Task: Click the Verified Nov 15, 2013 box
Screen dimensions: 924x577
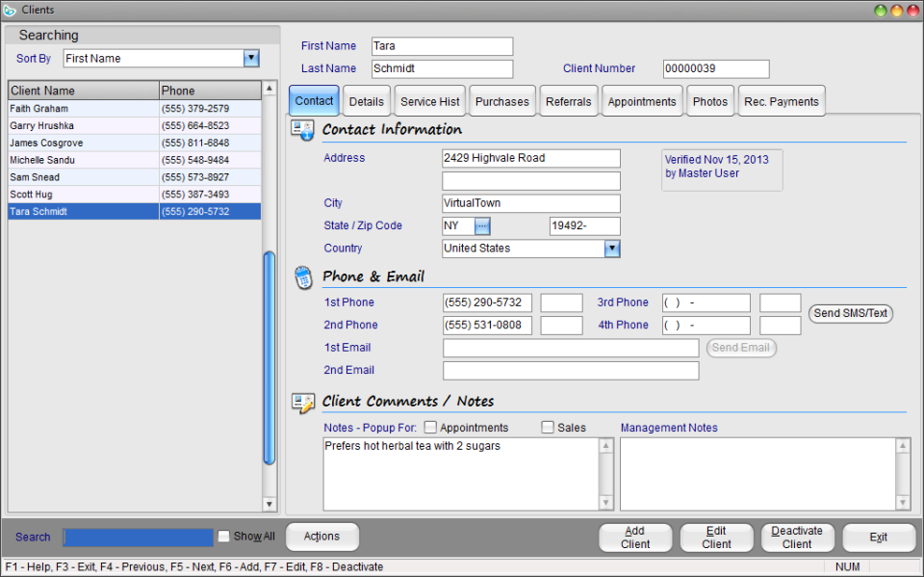Action: pyautogui.click(x=722, y=170)
